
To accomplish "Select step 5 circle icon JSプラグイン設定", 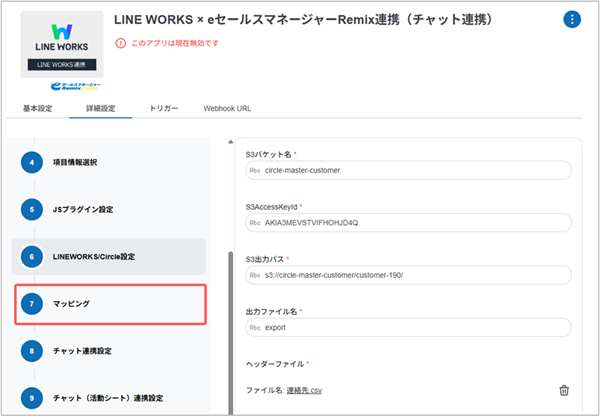I will (32, 209).
